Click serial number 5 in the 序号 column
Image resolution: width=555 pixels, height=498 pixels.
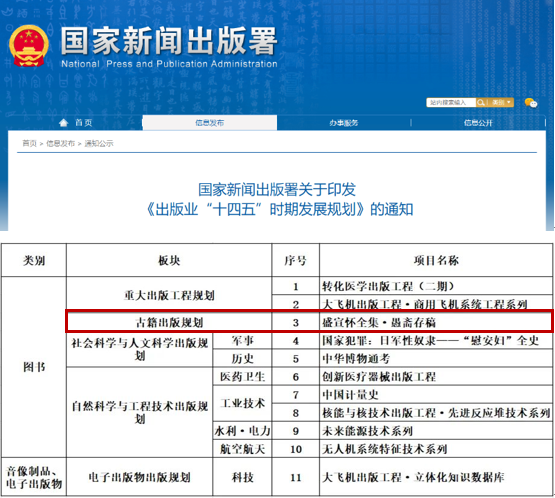click(296, 359)
